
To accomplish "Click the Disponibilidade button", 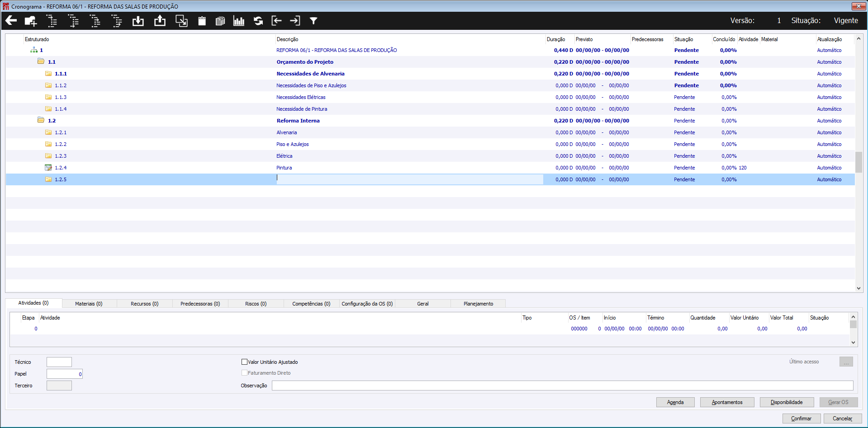I will (787, 402).
